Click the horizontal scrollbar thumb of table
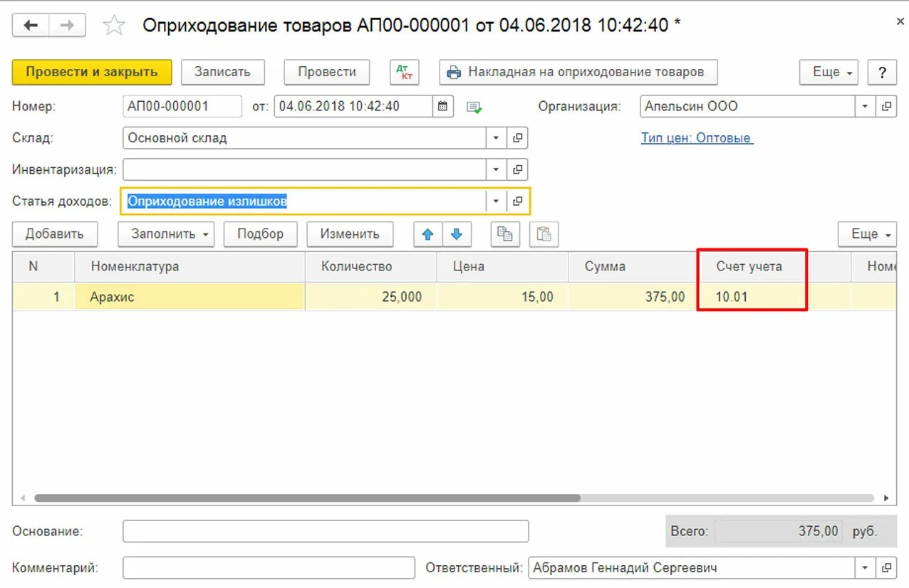 point(307,498)
